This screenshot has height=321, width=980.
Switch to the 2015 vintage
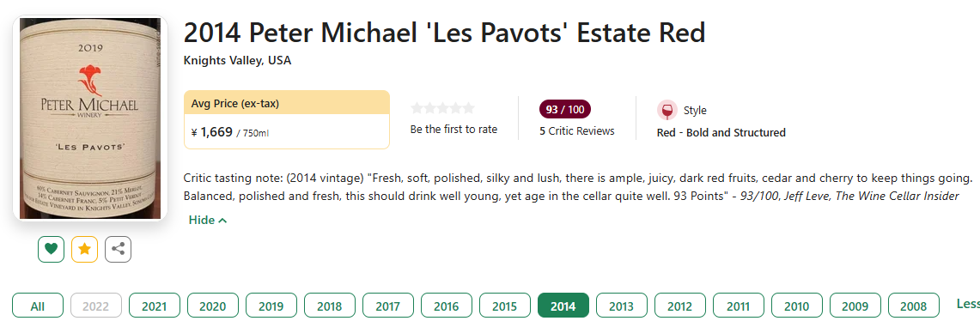(505, 306)
